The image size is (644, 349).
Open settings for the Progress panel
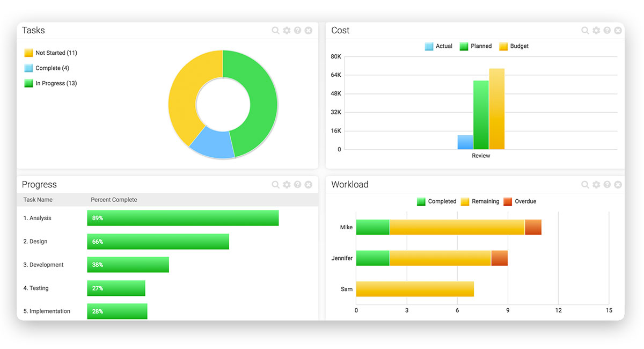pyautogui.click(x=287, y=184)
